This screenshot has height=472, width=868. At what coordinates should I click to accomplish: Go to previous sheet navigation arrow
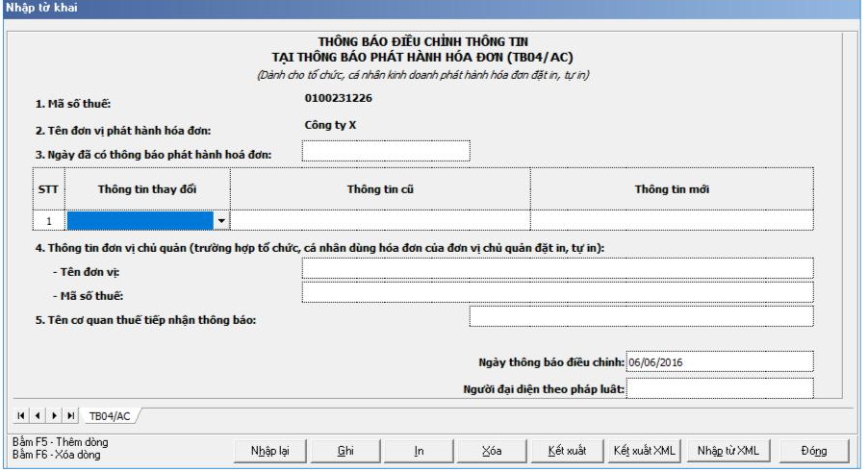[x=38, y=415]
